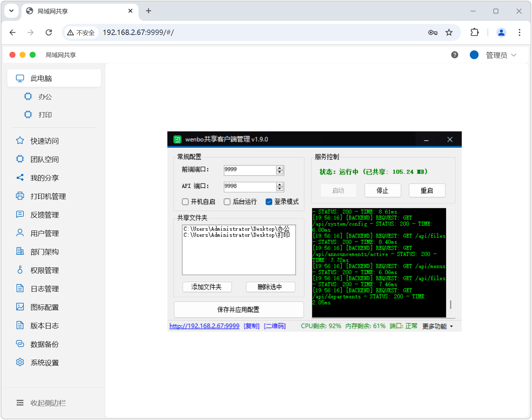Expand the 管理员 dropdown chevron
Image resolution: width=532 pixels, height=420 pixels.
coord(514,55)
